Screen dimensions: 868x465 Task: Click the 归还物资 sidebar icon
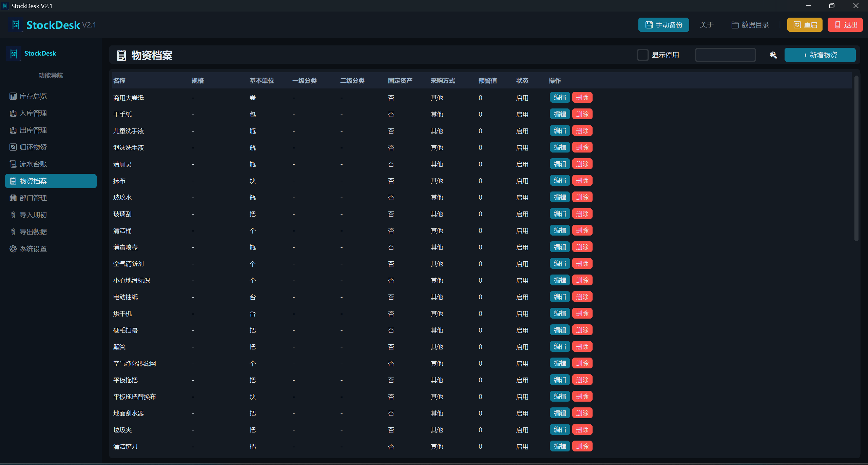pos(13,147)
